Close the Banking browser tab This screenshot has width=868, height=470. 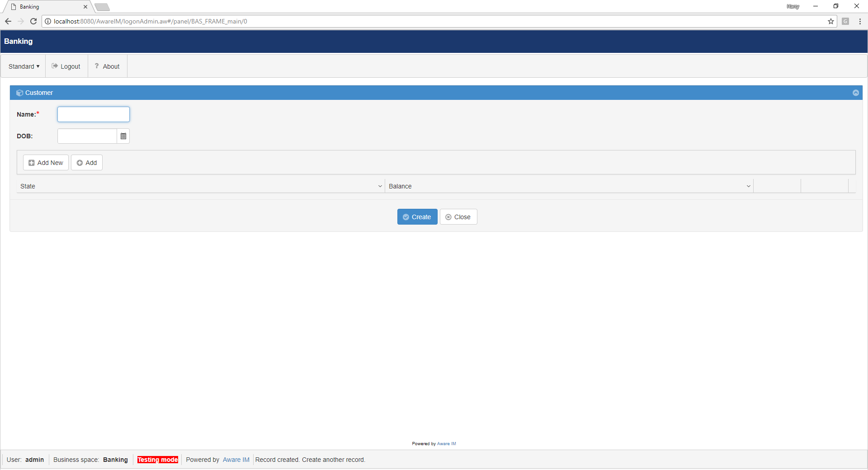pyautogui.click(x=85, y=7)
